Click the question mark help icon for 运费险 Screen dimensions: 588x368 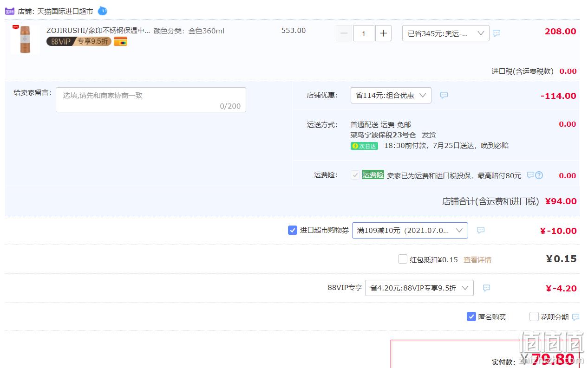point(539,175)
